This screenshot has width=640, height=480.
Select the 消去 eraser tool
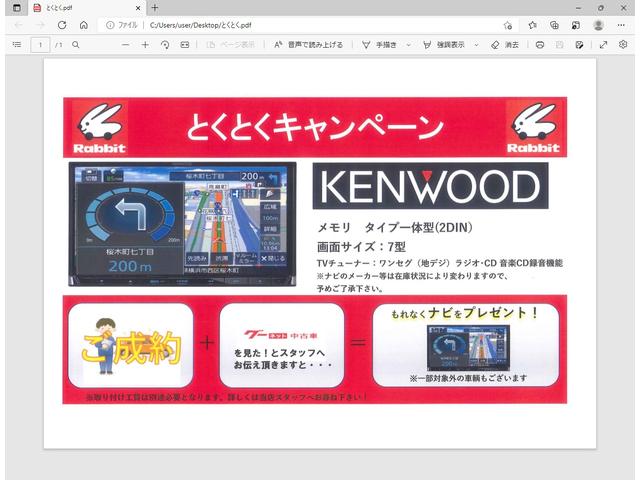point(505,44)
